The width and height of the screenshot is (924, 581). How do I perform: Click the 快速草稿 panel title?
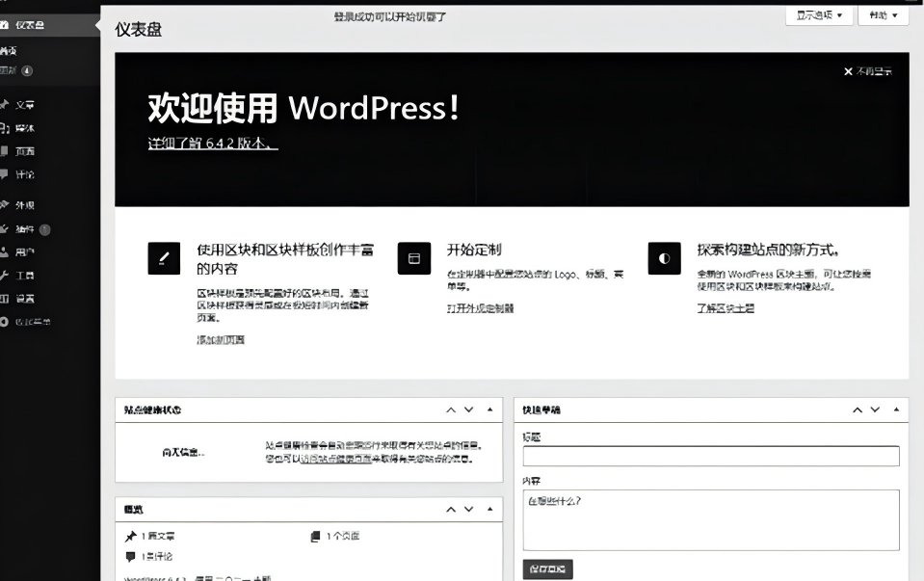click(x=541, y=409)
